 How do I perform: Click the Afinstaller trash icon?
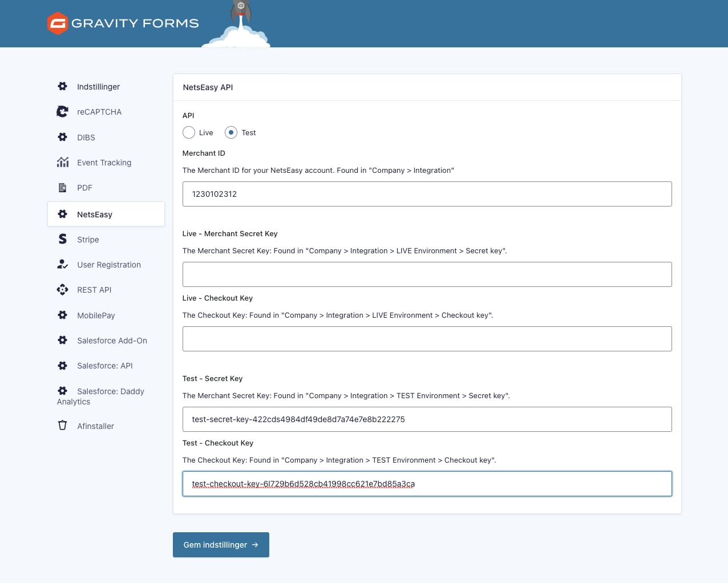point(63,426)
